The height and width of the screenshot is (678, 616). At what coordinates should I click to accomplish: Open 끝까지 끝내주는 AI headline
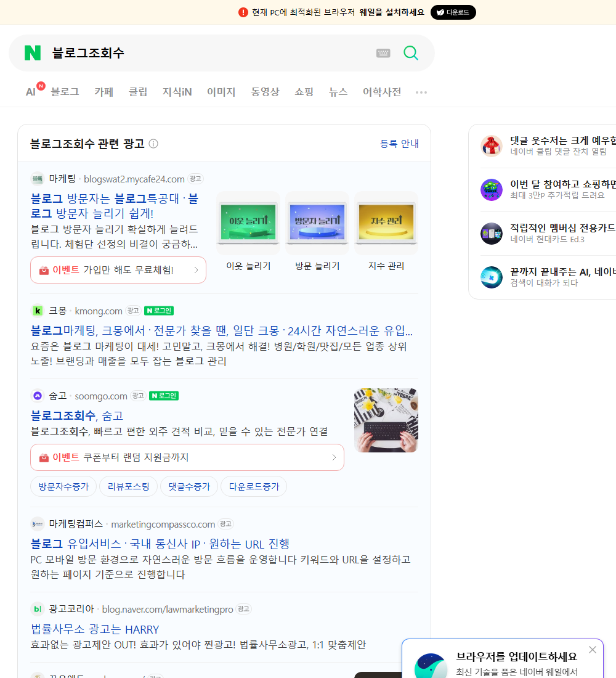point(563,272)
